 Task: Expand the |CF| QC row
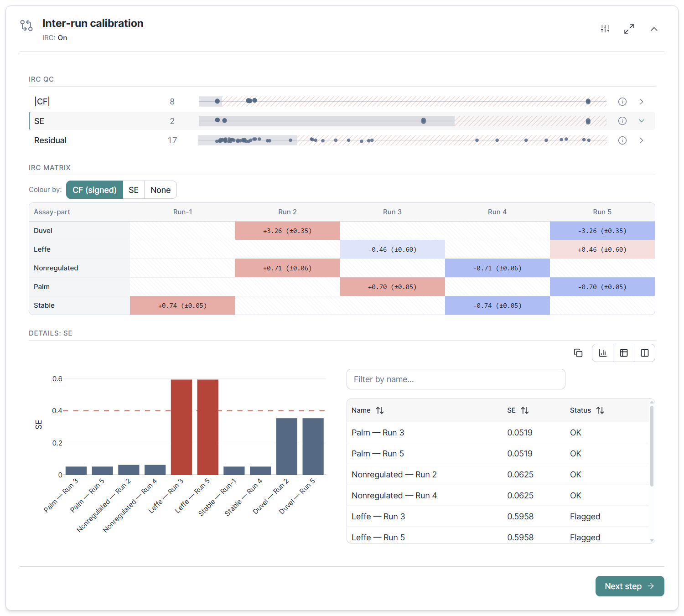pos(642,102)
